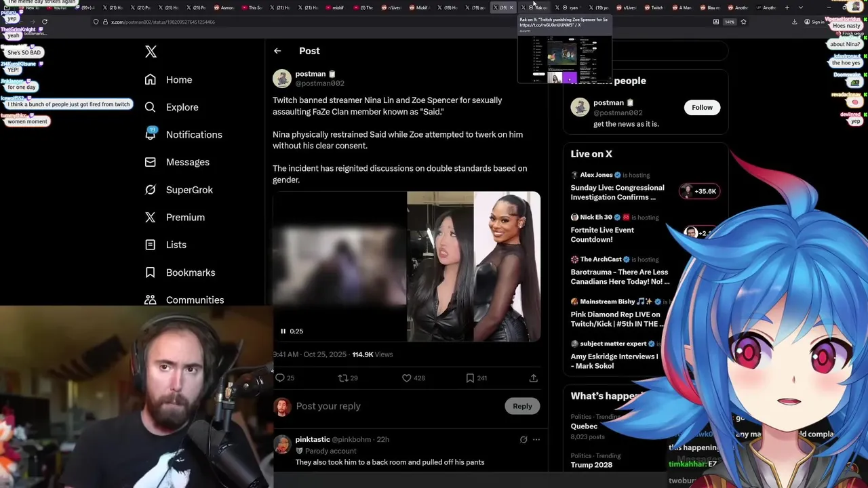Click the Reply button
Viewport: 868px width, 488px height.
(522, 406)
